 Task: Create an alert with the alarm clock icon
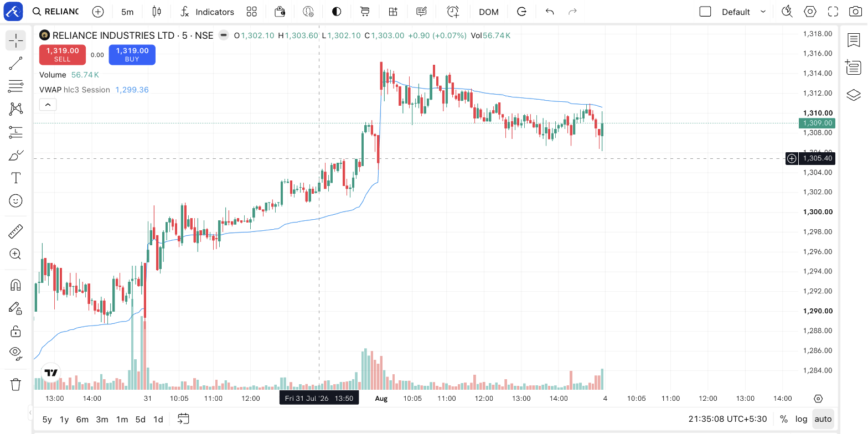click(x=453, y=12)
